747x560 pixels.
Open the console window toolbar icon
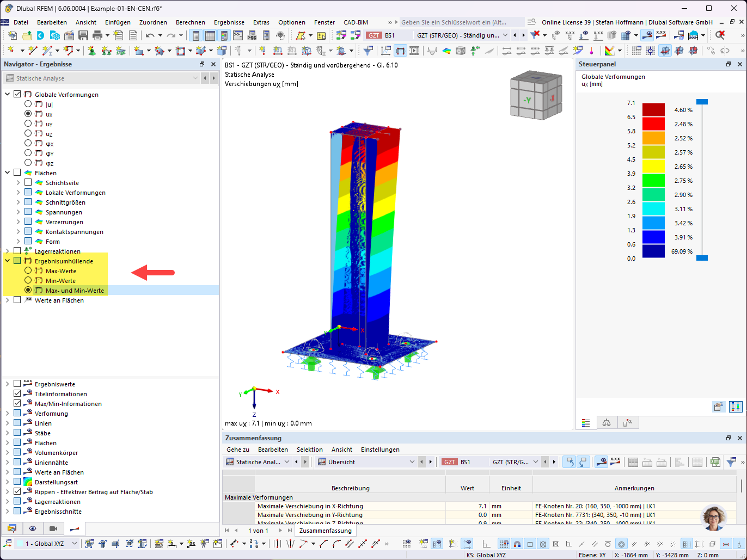[x=238, y=35]
